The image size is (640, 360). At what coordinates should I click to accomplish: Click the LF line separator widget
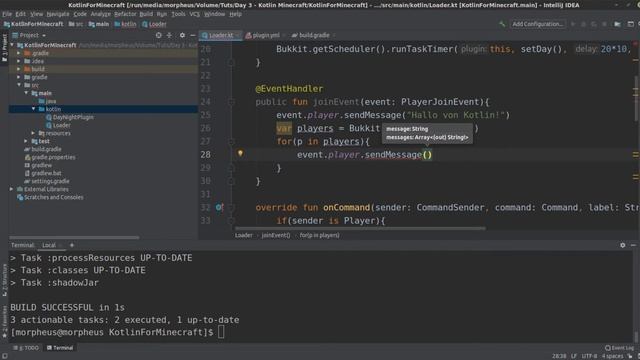pyautogui.click(x=574, y=356)
